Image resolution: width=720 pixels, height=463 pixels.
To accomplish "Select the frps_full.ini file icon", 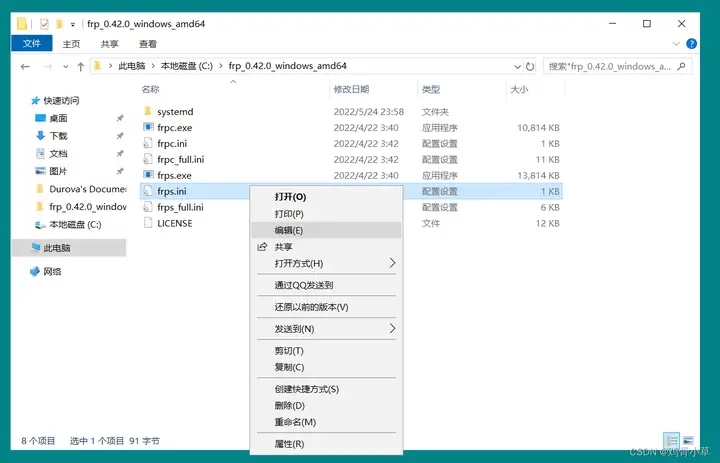I will click(148, 207).
